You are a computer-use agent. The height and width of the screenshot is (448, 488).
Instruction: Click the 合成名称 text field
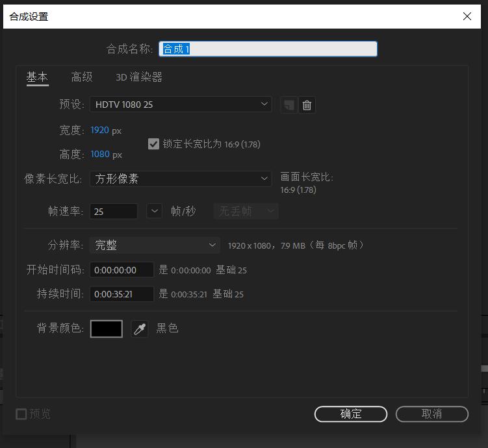pyautogui.click(x=268, y=49)
